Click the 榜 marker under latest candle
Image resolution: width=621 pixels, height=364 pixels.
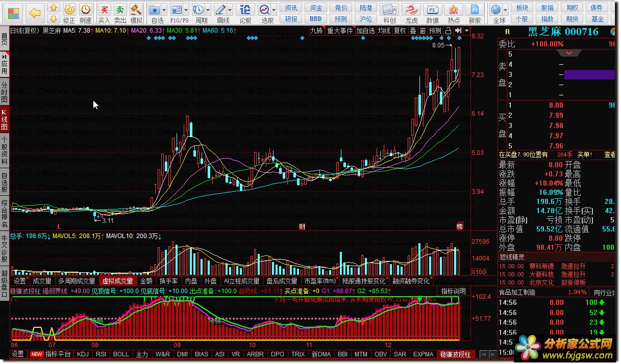click(x=459, y=226)
